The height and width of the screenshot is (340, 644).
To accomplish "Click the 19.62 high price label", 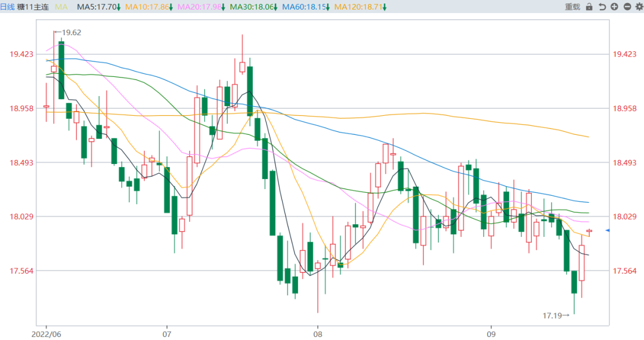I will click(x=71, y=32).
